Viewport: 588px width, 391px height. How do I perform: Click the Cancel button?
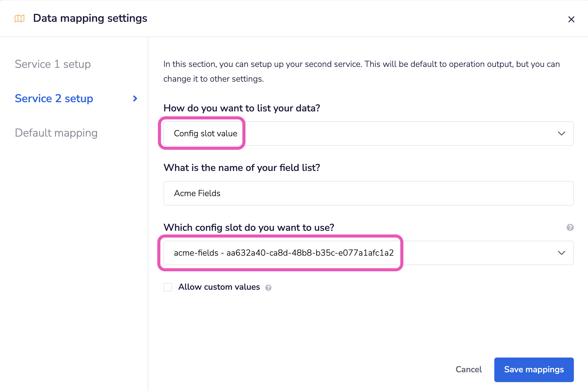468,370
